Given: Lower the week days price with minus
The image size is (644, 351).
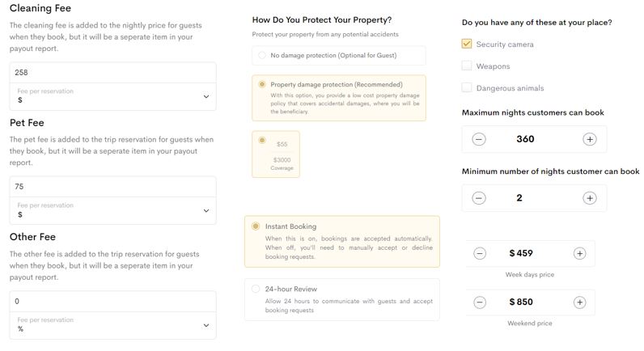Looking at the screenshot, I should coord(479,253).
